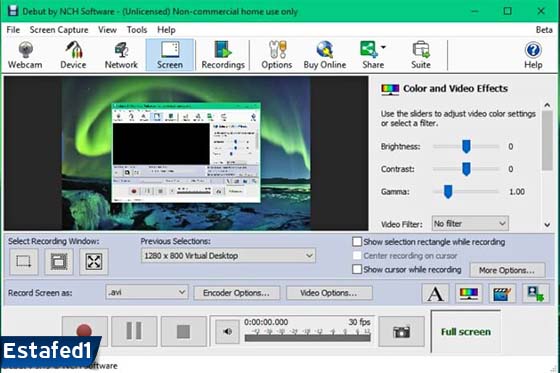The image size is (560, 373).
Task: Select the Network camera source
Action: point(121,55)
